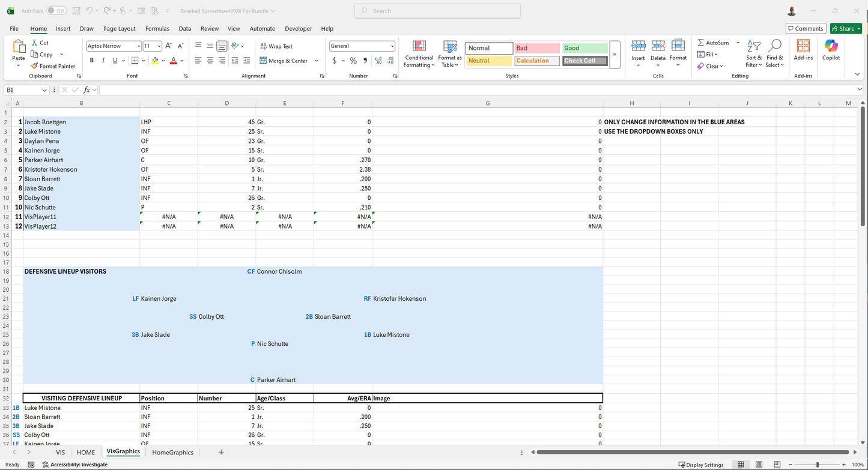This screenshot has width=868, height=470.
Task: Open Sort & Filter options
Action: tap(753, 54)
